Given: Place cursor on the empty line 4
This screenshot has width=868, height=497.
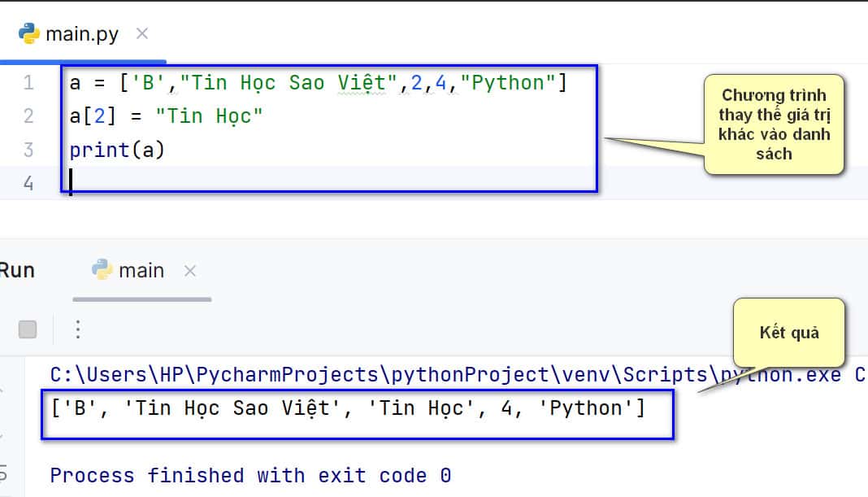Looking at the screenshot, I should (x=332, y=182).
